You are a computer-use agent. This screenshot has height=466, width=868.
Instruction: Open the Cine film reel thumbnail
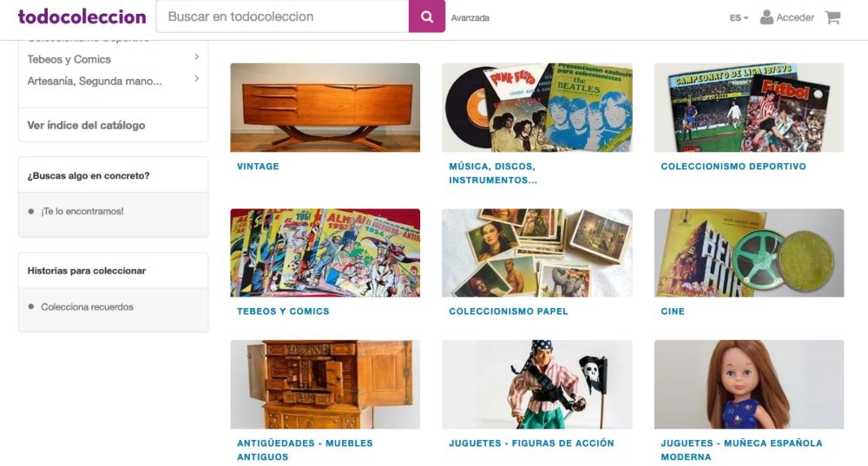[x=748, y=253]
